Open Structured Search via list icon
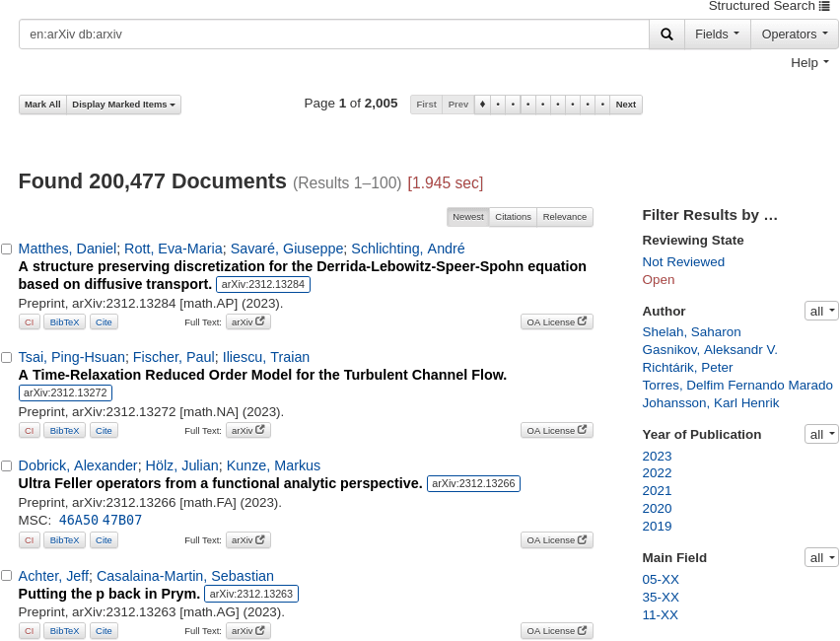This screenshot has height=641, width=840. [824, 6]
